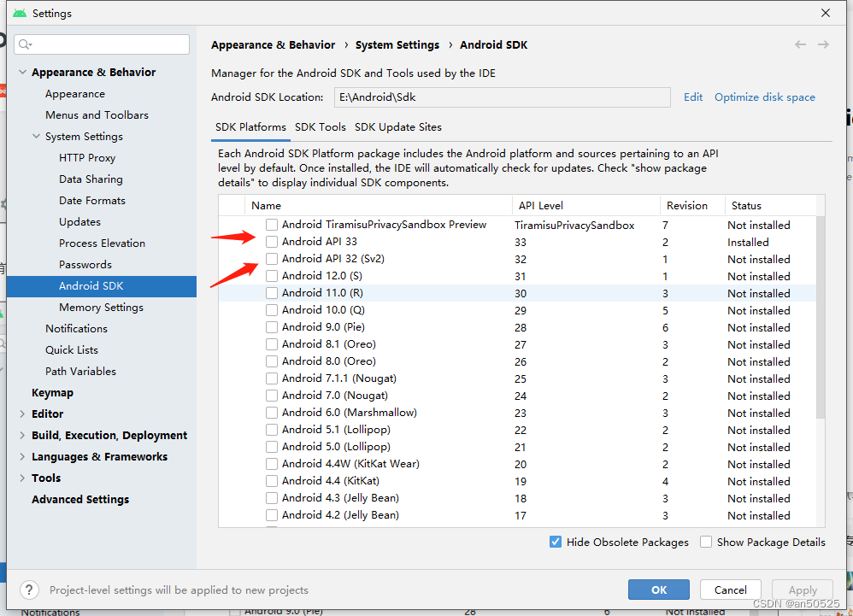This screenshot has height=616, width=853.
Task: Click the API Level column header
Action: [x=585, y=206]
